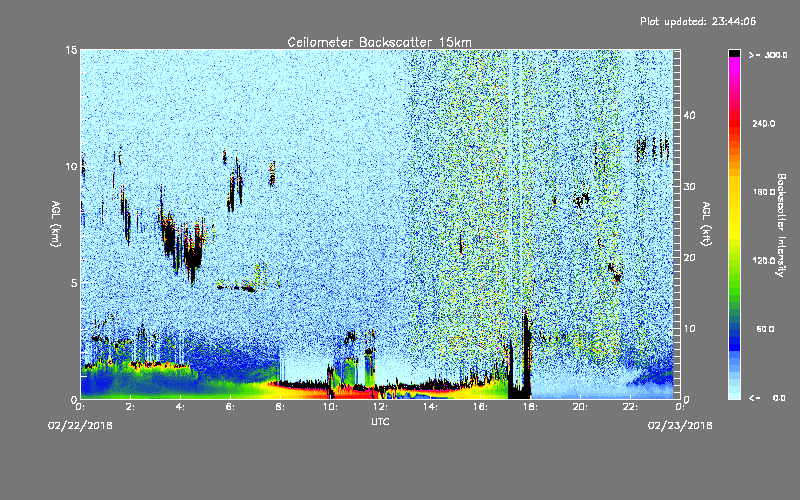The image size is (800, 500).
Task: Click the "240.0" colorbar label
Action: 764,123
